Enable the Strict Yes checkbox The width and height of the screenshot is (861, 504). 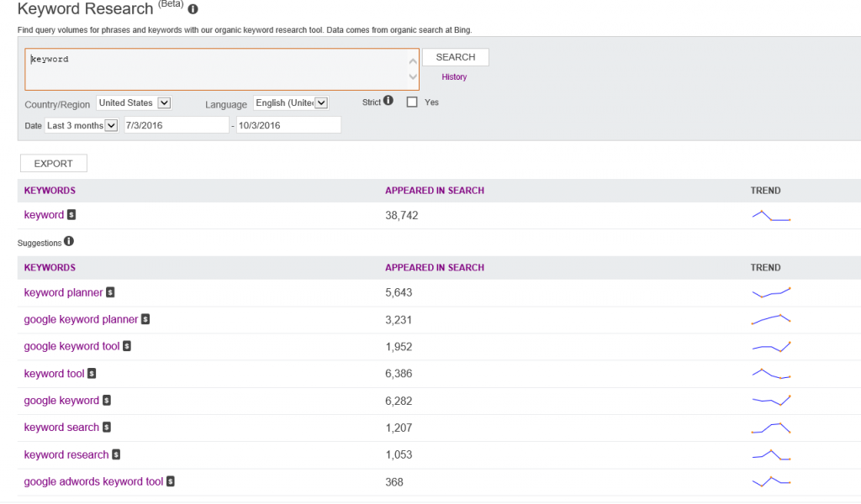click(x=412, y=102)
